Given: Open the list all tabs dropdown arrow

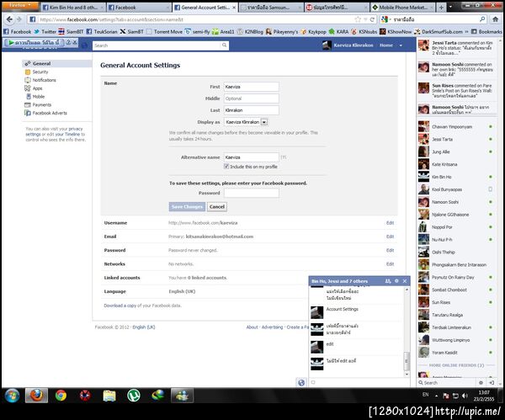Looking at the screenshot, I should coord(450,7).
